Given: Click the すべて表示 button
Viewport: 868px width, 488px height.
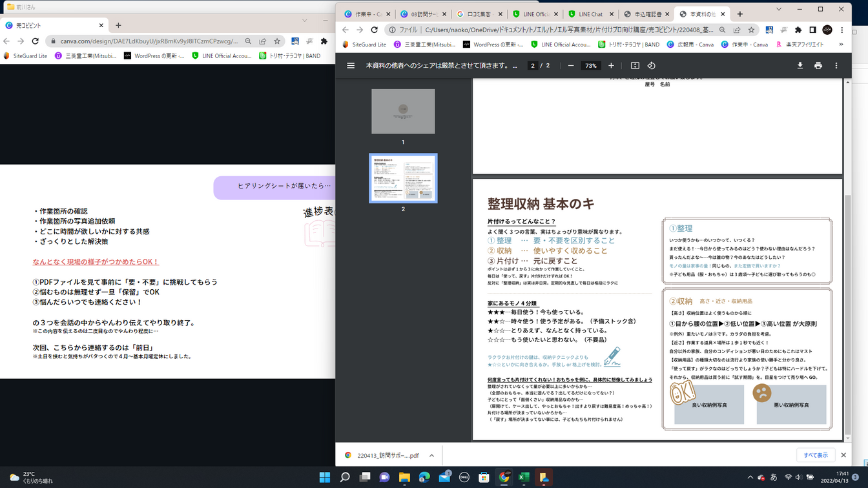Looking at the screenshot, I should [x=815, y=455].
